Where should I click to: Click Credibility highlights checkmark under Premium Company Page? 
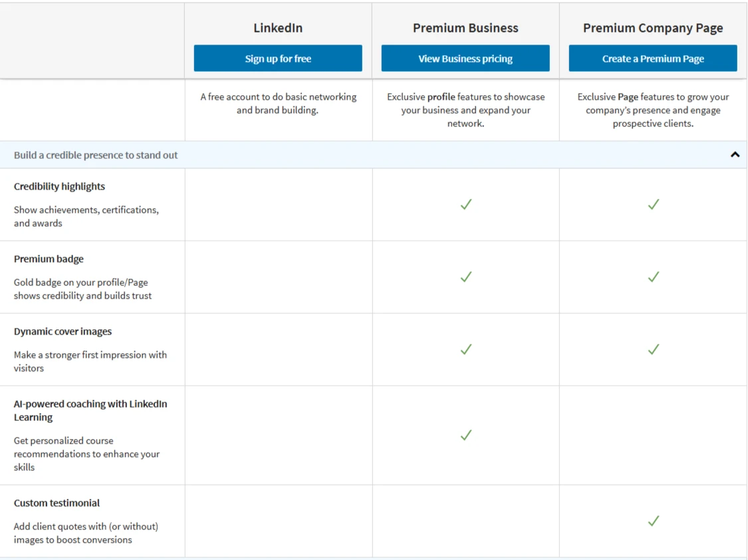[654, 204]
